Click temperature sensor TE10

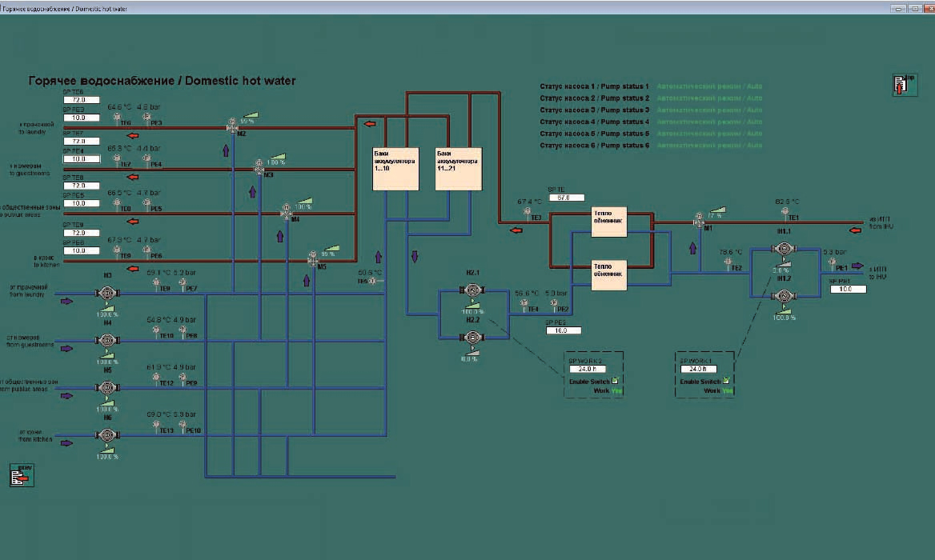coord(156,331)
